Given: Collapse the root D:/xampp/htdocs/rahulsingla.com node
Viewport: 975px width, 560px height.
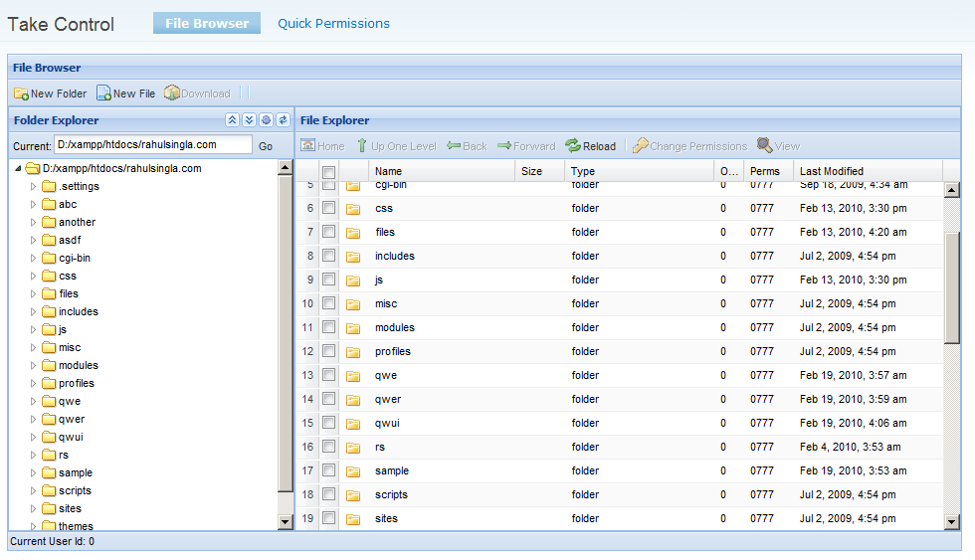Looking at the screenshot, I should click(18, 168).
